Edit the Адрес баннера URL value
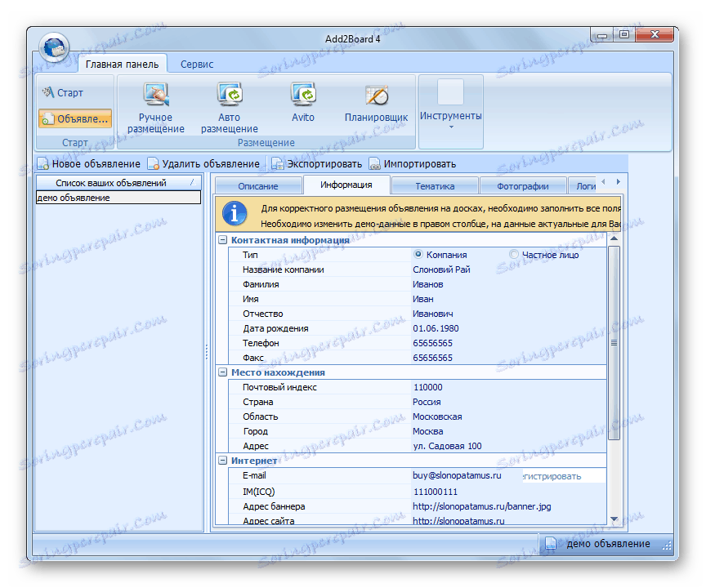 [x=482, y=506]
